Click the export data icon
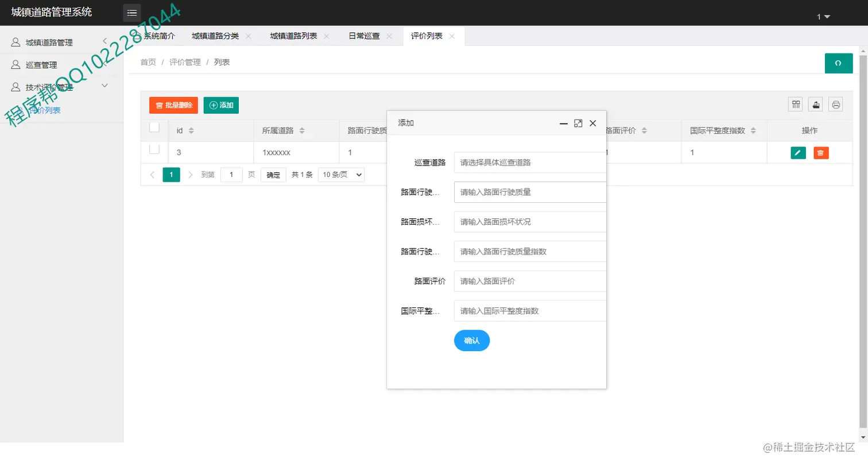Screen dimensions: 868x466 coord(816,104)
